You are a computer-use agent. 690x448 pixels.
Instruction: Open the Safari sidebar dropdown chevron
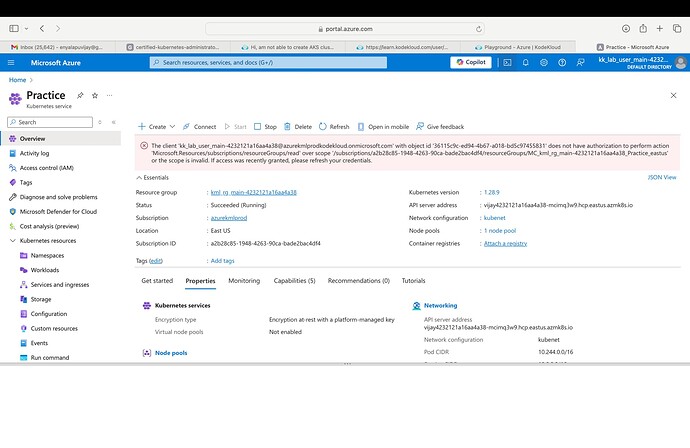click(26, 29)
